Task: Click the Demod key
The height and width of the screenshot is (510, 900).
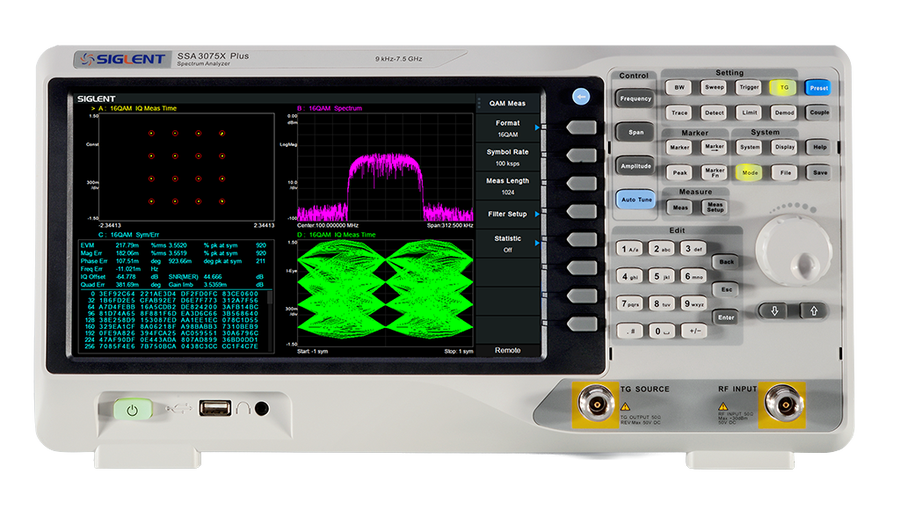Action: point(784,112)
